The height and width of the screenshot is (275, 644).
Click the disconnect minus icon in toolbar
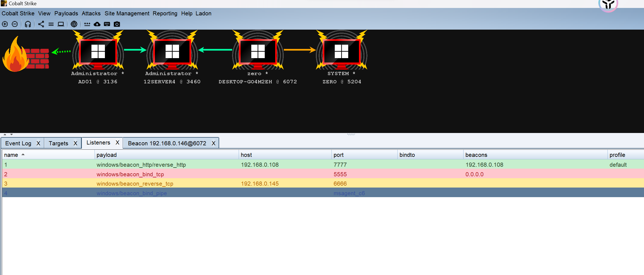coord(15,24)
